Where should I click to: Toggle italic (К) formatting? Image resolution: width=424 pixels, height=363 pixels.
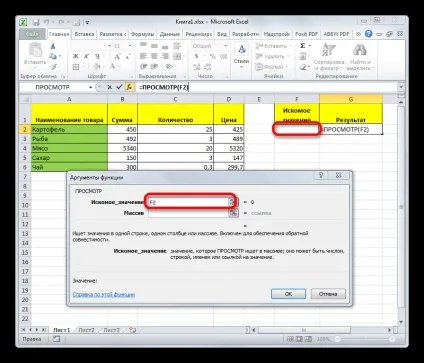coord(86,56)
